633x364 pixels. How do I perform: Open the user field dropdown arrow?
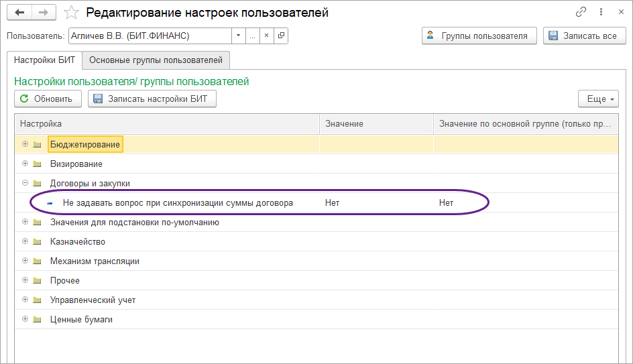(x=238, y=36)
